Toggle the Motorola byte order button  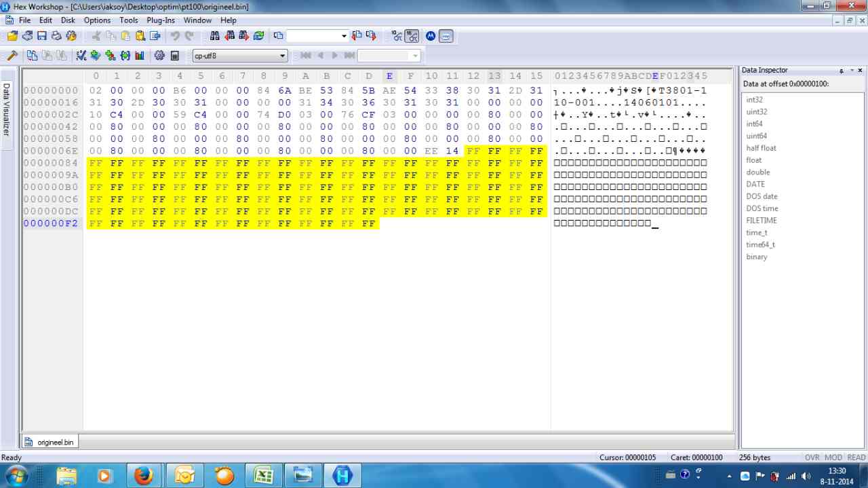point(430,36)
